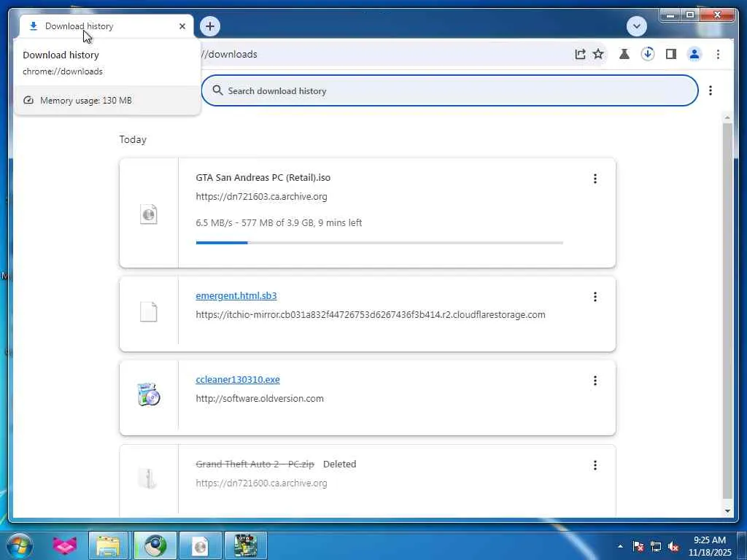The width and height of the screenshot is (747, 560).
Task: Click the GTA San Andreas PC (Retail).iso title
Action: [x=263, y=178]
